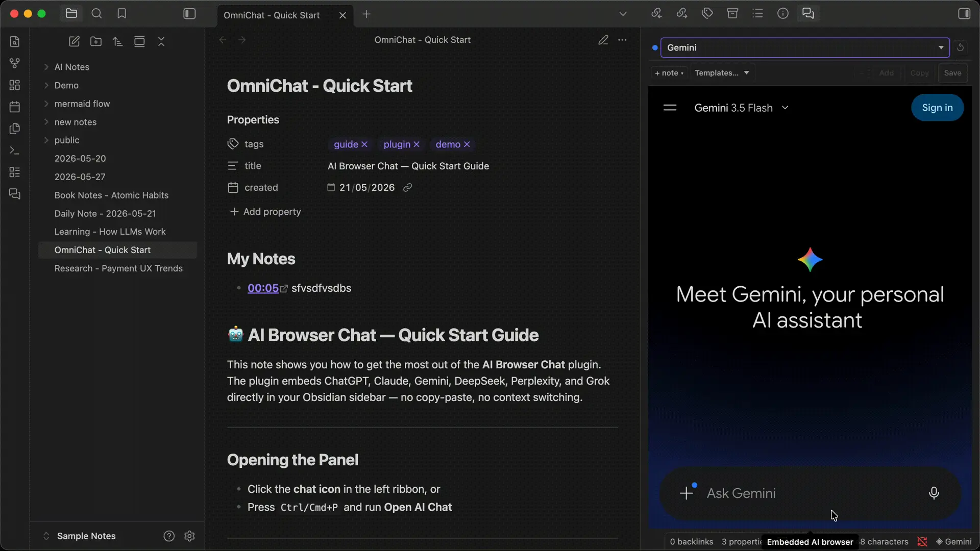The height and width of the screenshot is (551, 980).
Task: Open the tab list dropdown chevron
Action: coord(623,14)
